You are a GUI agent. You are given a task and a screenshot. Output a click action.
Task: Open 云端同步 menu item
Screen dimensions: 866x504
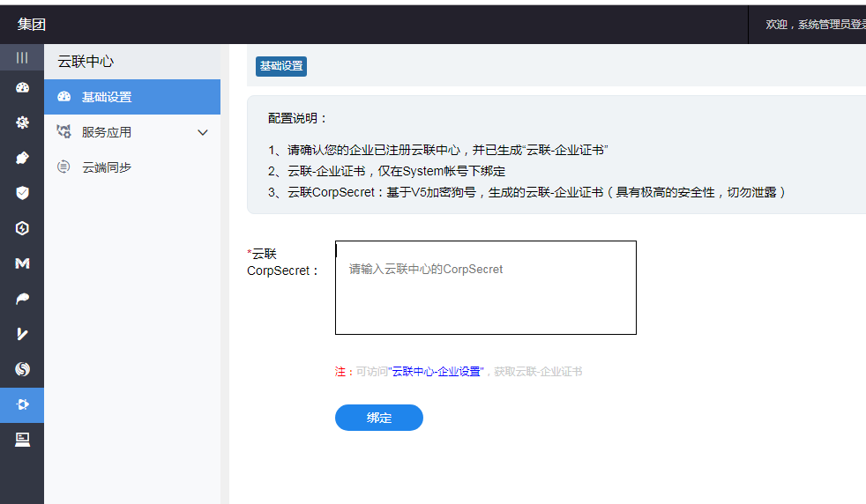107,167
